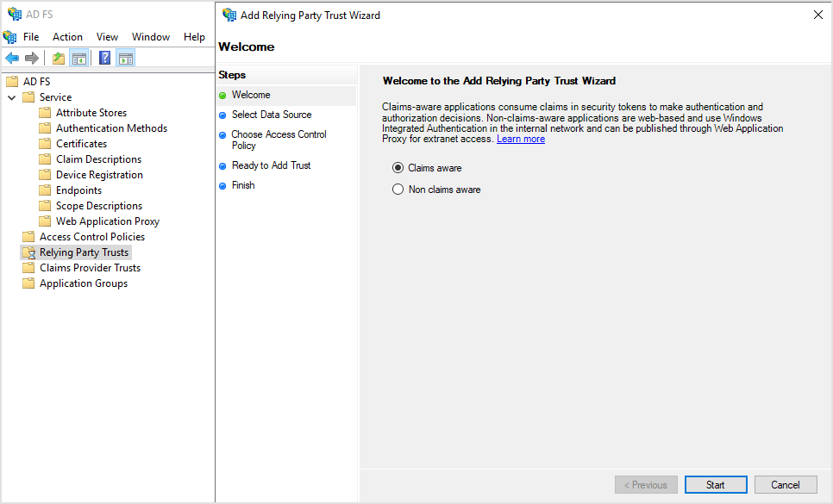Collapse the Service tree node
Viewport: 833px width, 504px height.
[11, 96]
